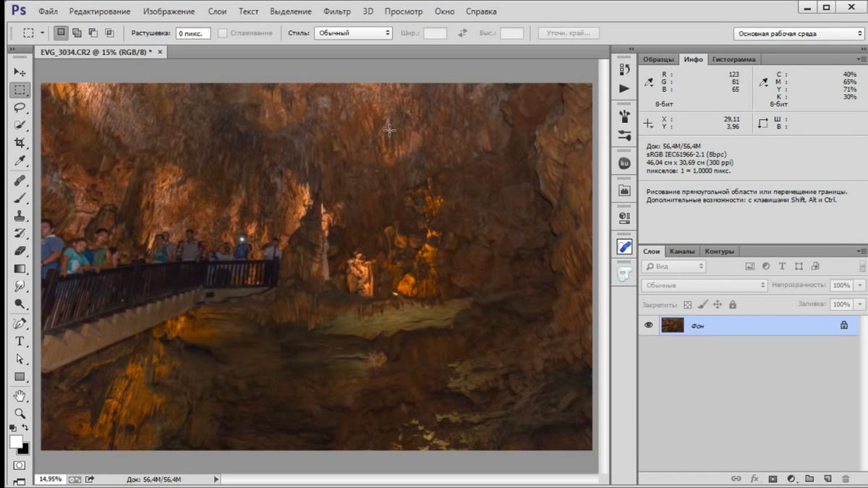Open the Стиль dropdown set to Обычный
This screenshot has height=488, width=868.
[x=353, y=33]
